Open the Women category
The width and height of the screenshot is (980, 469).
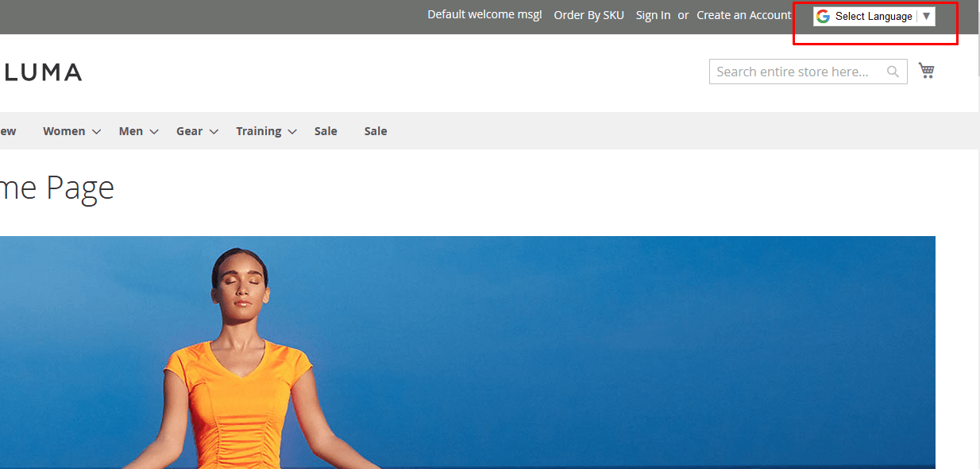point(64,131)
